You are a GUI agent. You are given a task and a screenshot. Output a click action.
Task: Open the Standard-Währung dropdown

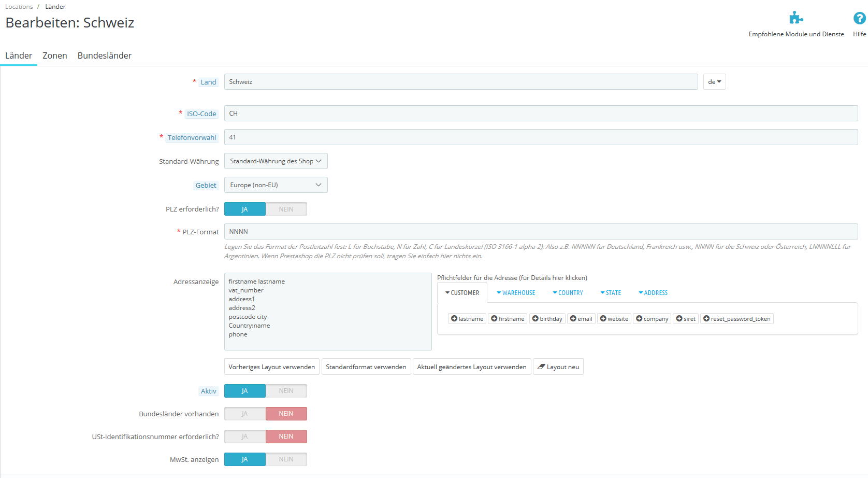point(276,161)
